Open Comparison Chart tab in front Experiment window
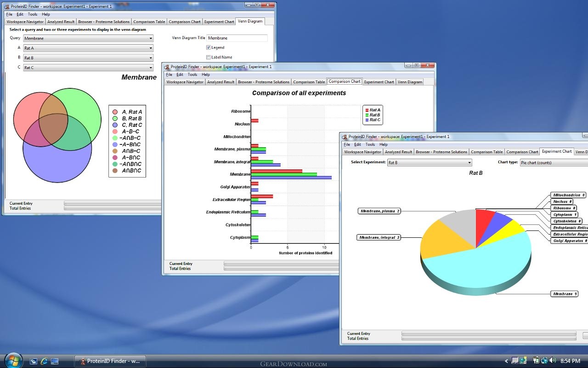 coord(522,152)
